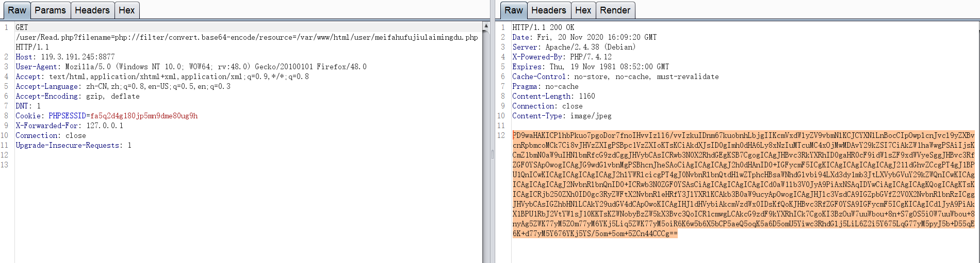The height and width of the screenshot is (263, 980).
Task: Click the Content-Type: image/jpeg line
Action: [x=562, y=116]
